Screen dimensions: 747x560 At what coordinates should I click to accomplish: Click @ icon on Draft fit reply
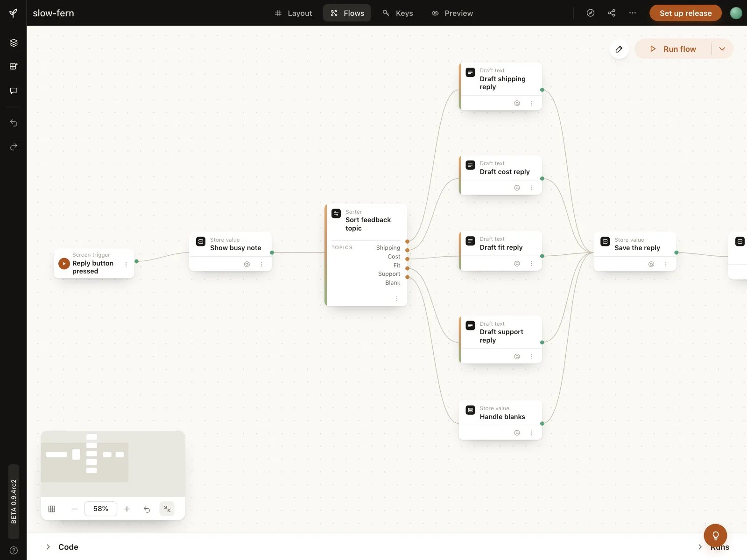tap(517, 264)
